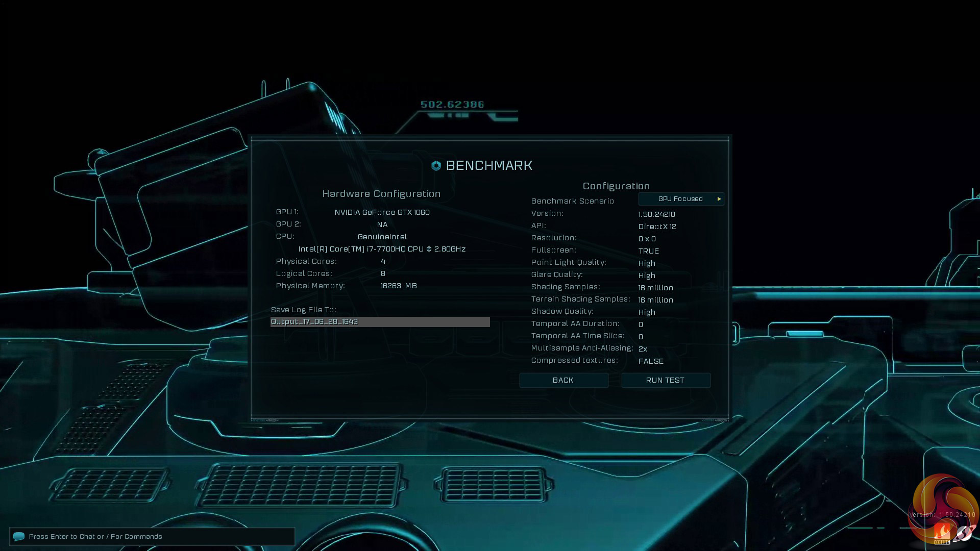Click the Shadow Quality High value
Viewport: 980px width, 551px height.
647,312
